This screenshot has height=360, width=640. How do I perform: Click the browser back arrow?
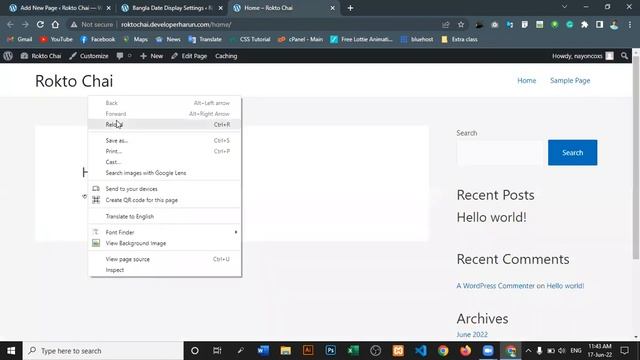[10, 24]
